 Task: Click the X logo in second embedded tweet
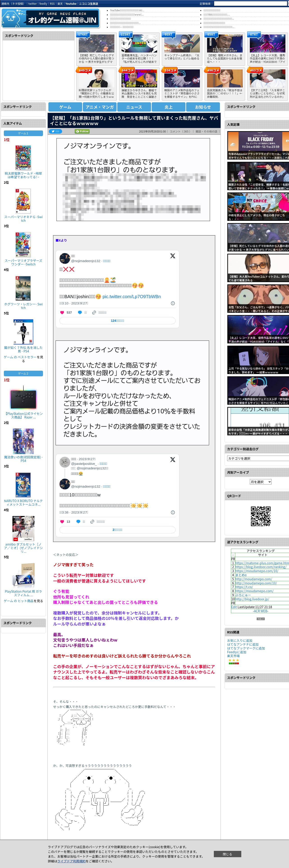(173, 459)
